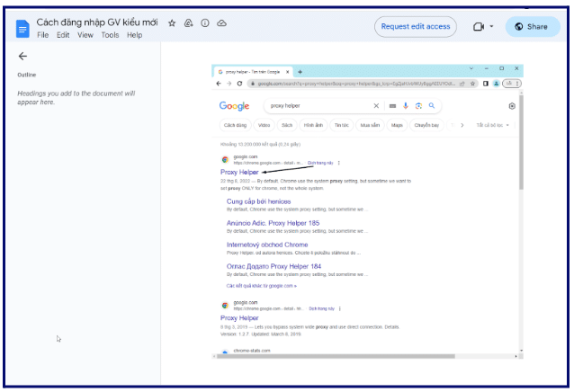Select the Tin tức filter chip
574x392 pixels.
(x=342, y=126)
